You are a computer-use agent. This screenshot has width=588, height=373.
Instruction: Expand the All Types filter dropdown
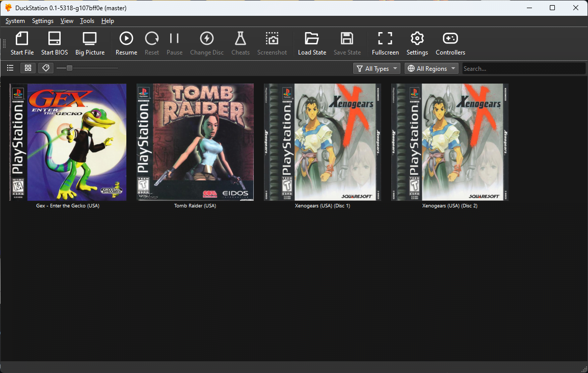[376, 68]
